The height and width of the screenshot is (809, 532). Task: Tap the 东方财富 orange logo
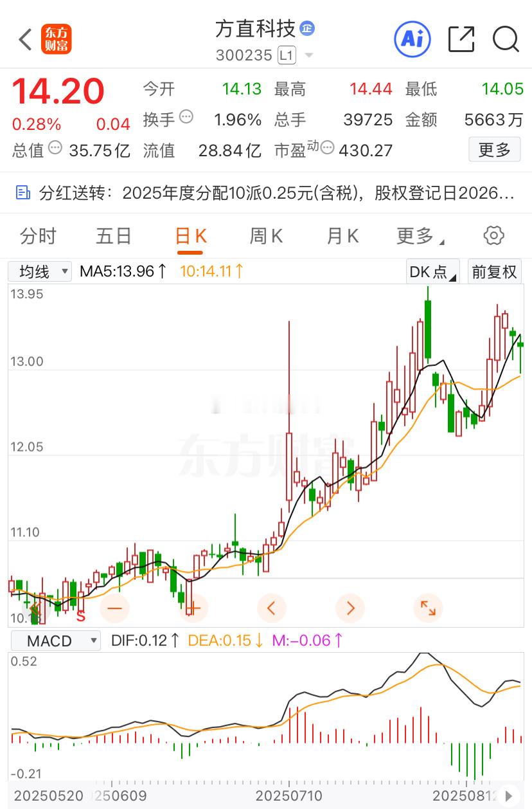coord(57,39)
